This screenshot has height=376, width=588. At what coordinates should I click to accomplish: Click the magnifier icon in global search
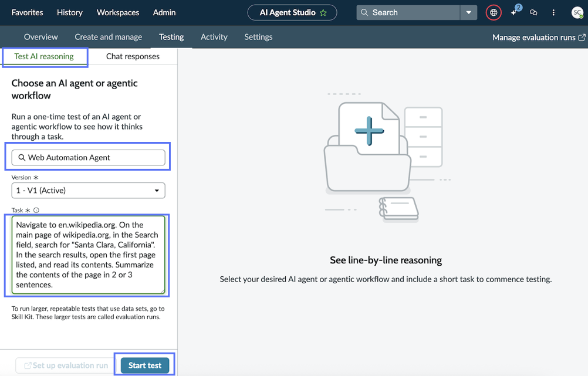pyautogui.click(x=364, y=12)
